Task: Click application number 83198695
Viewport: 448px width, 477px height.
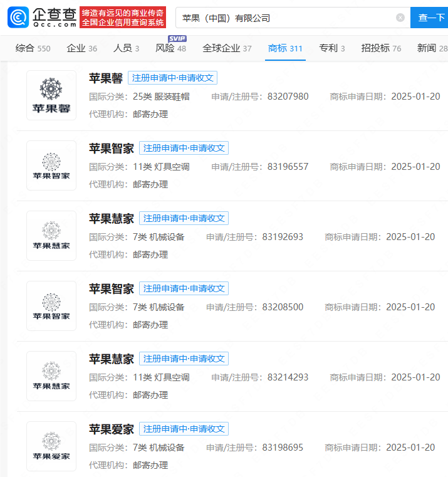Action: tap(283, 448)
